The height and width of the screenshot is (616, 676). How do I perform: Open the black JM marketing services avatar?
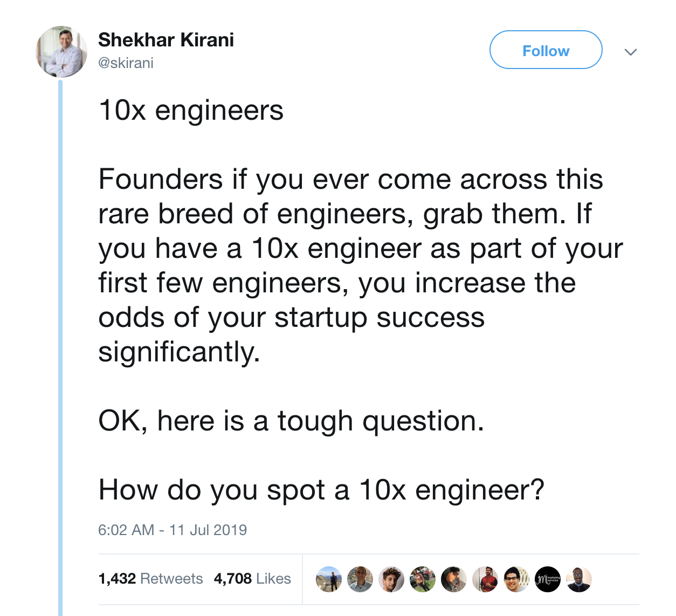coord(548,579)
